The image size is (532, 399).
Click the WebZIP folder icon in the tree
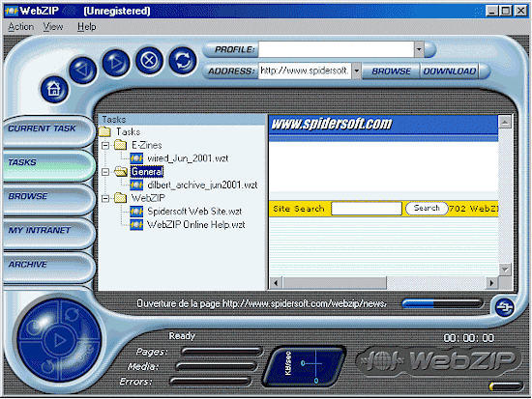pos(120,198)
